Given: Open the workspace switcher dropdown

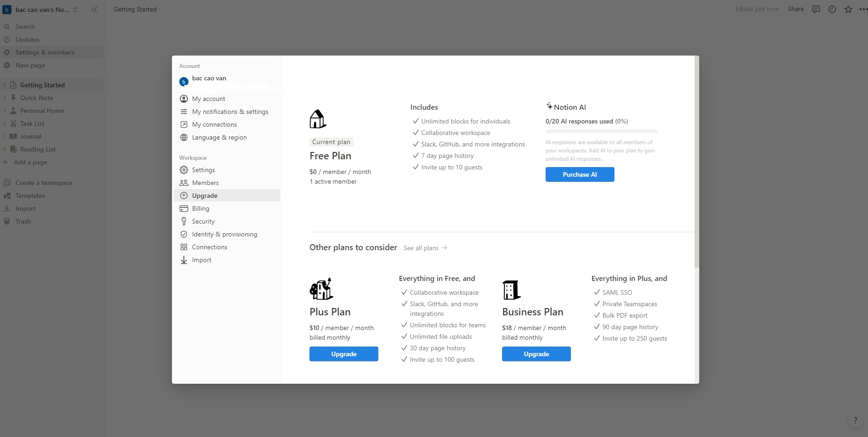Looking at the screenshot, I should (40, 9).
